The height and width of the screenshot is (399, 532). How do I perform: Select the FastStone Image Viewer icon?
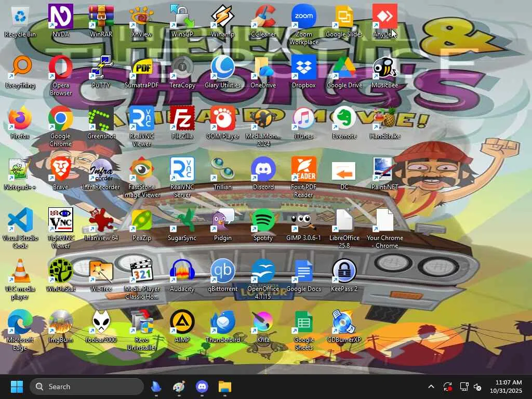[x=141, y=169]
